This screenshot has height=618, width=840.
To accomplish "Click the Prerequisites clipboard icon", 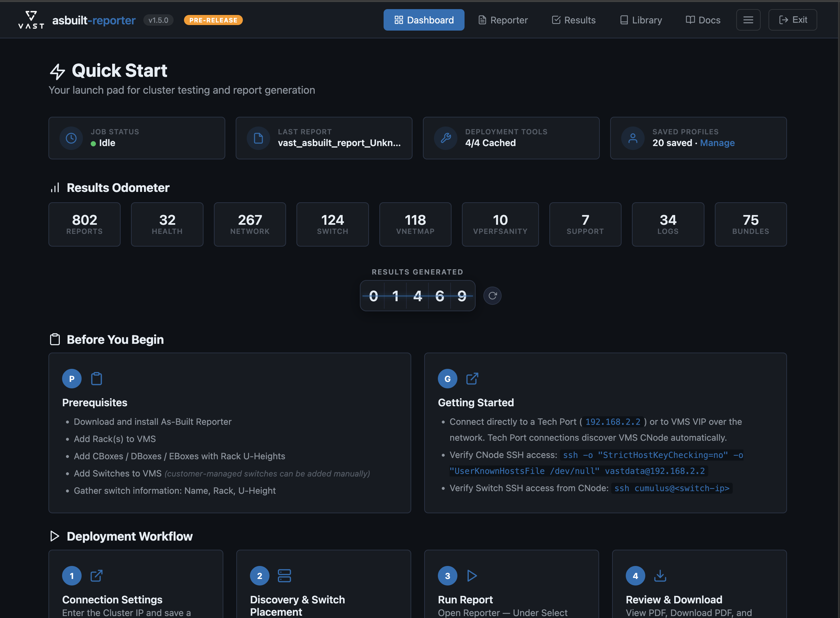I will click(97, 379).
